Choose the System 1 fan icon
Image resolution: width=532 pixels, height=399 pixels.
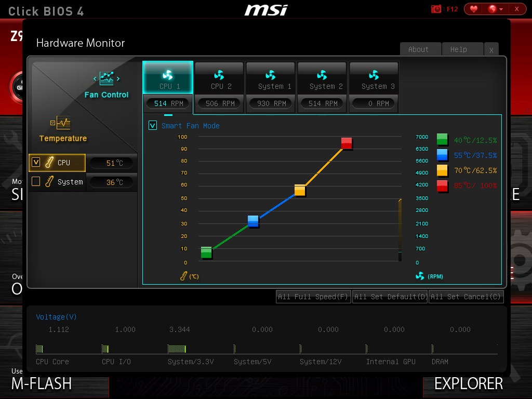270,75
